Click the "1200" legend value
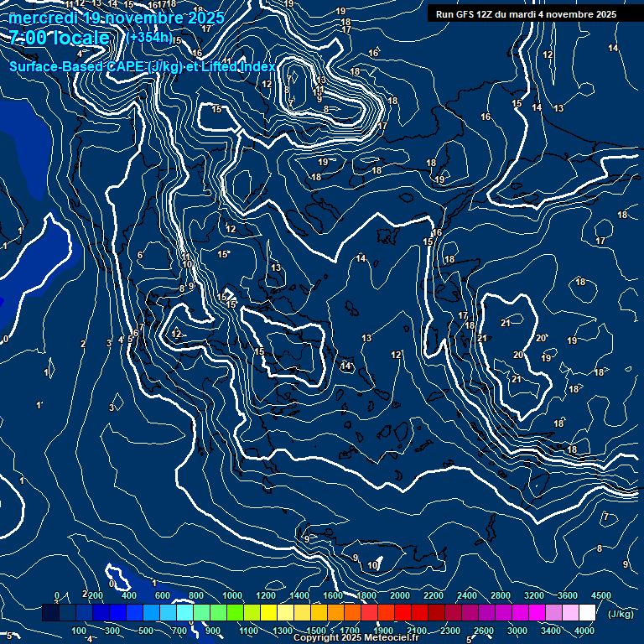This screenshot has height=644, width=644. [x=266, y=595]
